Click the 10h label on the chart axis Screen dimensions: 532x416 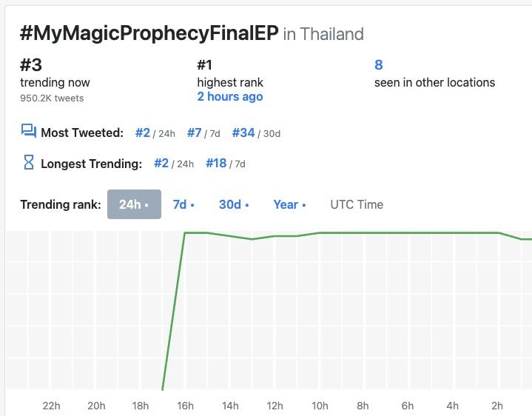click(x=320, y=406)
